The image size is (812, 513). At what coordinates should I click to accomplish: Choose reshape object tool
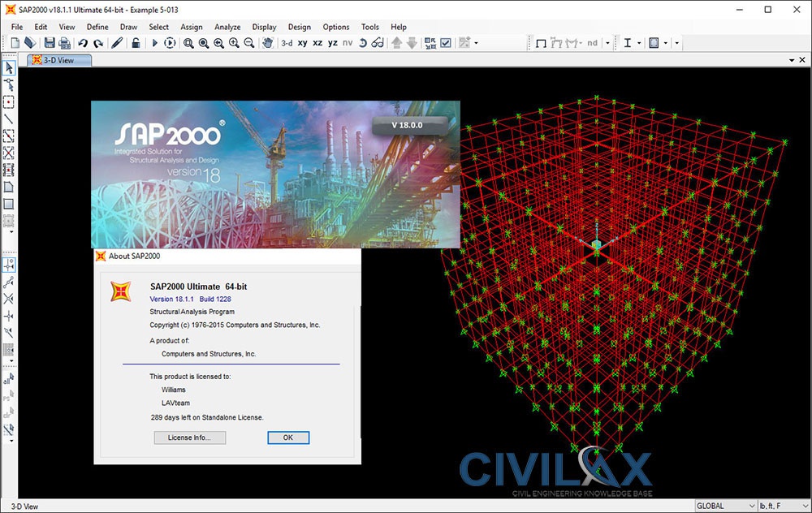(9, 85)
